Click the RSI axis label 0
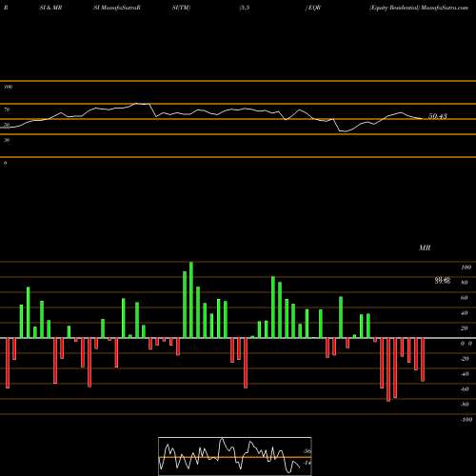476x476 pixels. (5, 163)
